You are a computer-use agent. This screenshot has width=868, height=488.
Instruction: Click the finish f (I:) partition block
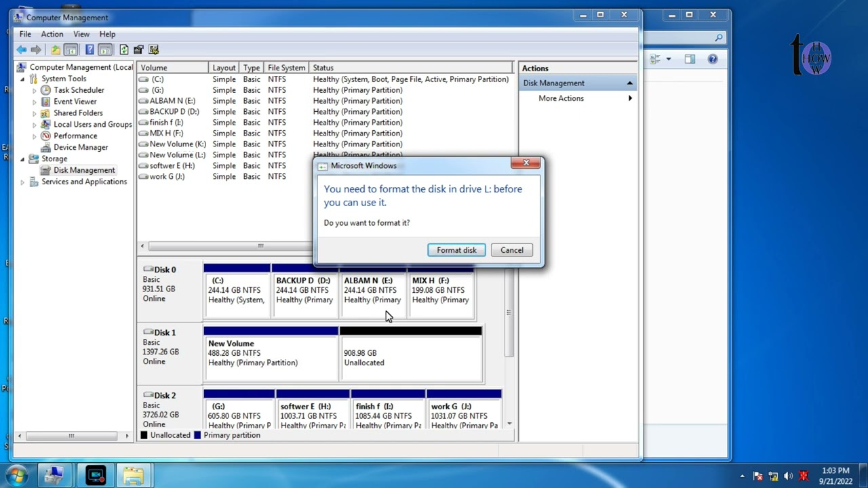pos(388,409)
